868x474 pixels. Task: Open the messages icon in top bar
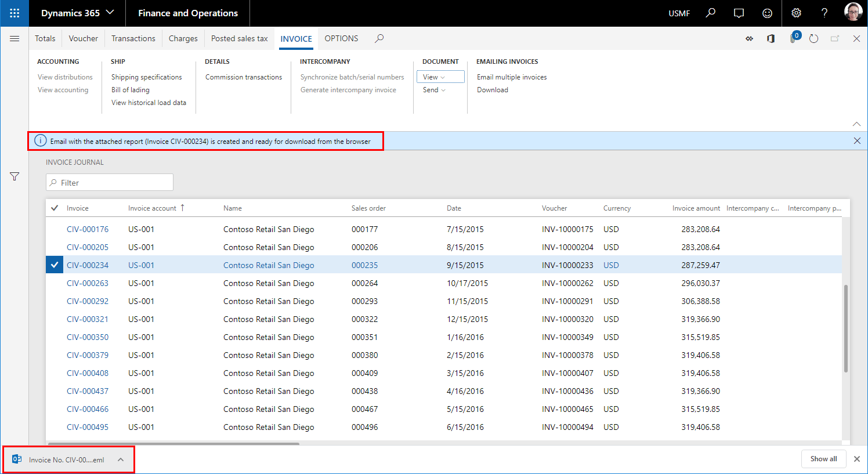[x=739, y=13]
